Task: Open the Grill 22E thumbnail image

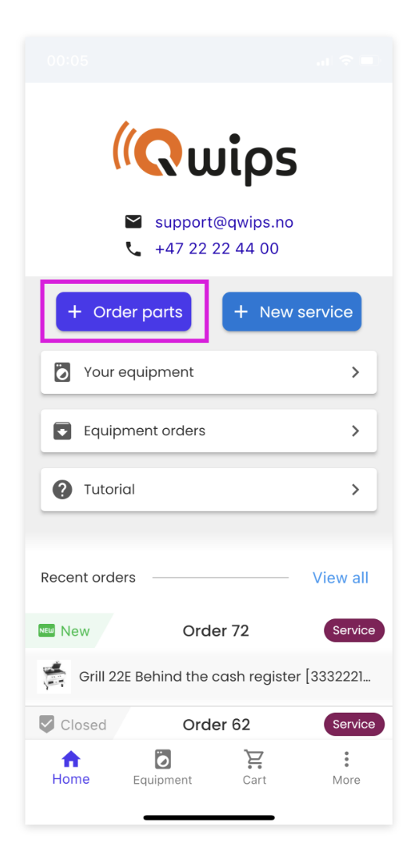Action: pyautogui.click(x=54, y=676)
